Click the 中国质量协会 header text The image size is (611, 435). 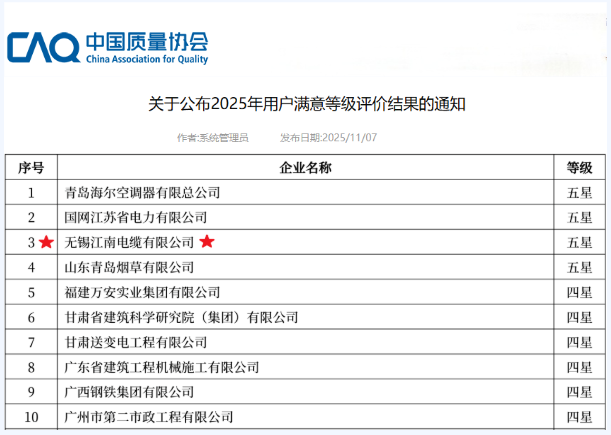pyautogui.click(x=146, y=42)
